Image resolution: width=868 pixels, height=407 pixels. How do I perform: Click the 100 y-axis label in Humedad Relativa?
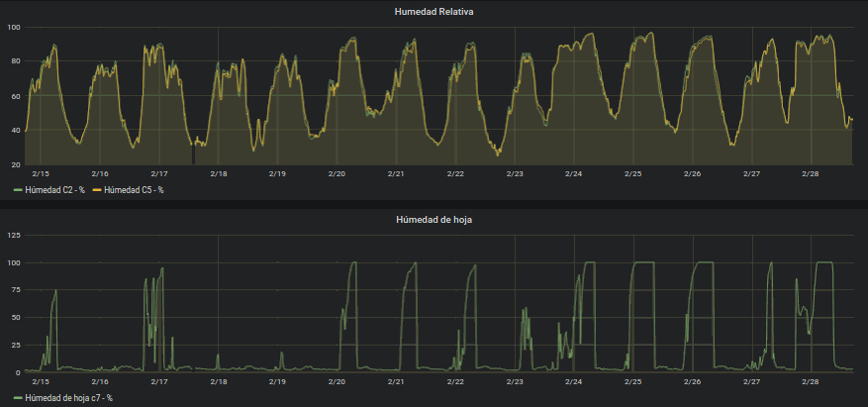pos(13,27)
